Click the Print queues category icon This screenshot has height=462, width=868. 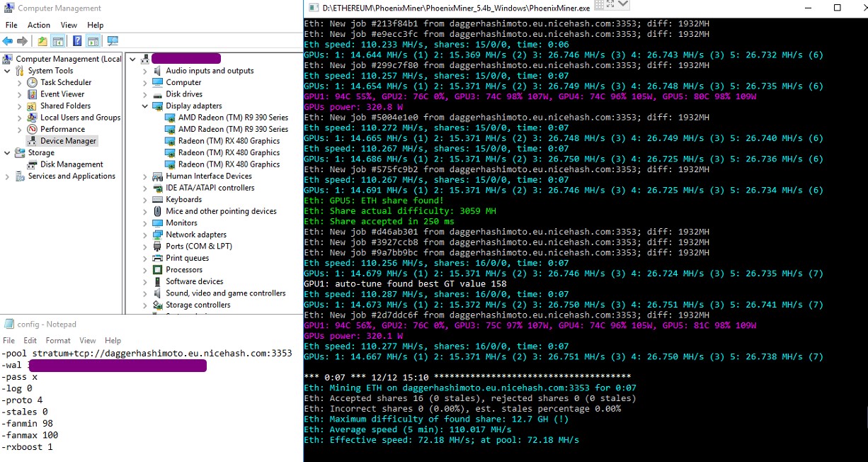(x=158, y=258)
